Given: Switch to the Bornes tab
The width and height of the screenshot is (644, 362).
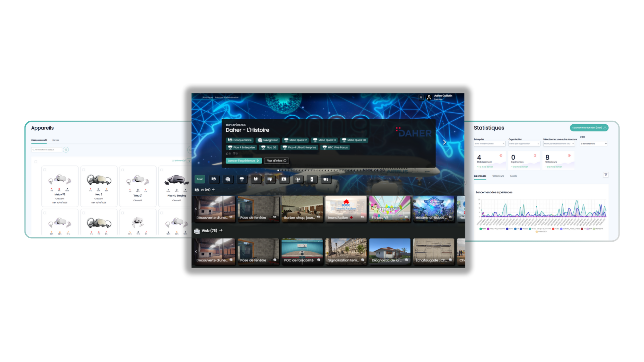Looking at the screenshot, I should pos(56,140).
